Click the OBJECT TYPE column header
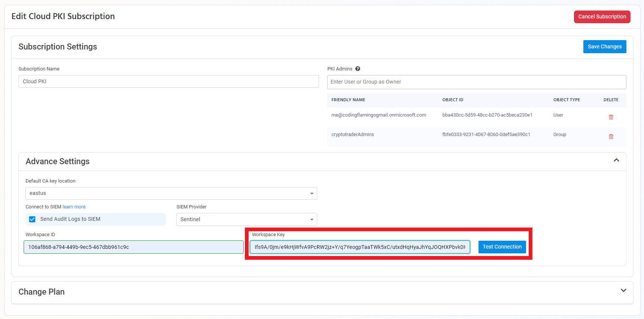Viewport: 644px width, 319px height. click(566, 100)
